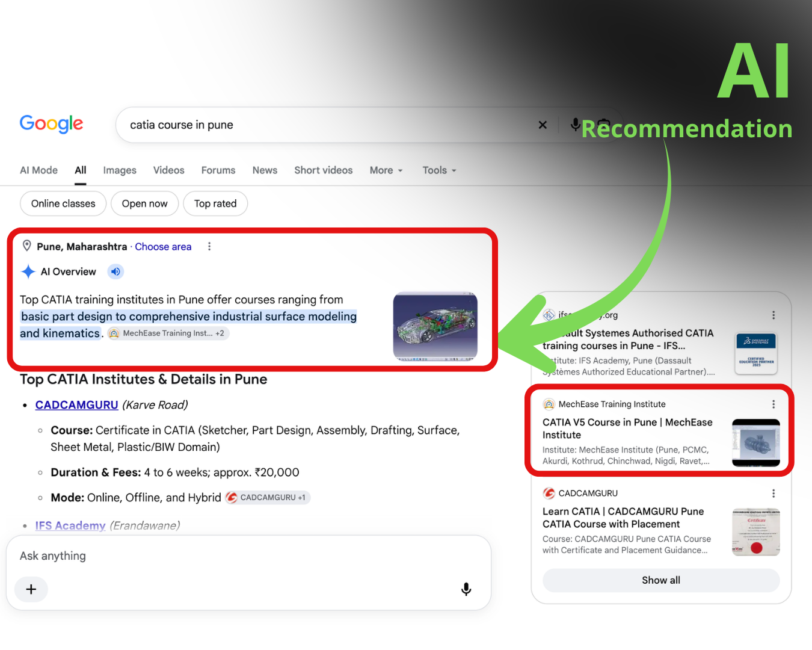Image resolution: width=812 pixels, height=650 pixels.
Task: Open the three-dot menu on MechEase Training Institute card
Action: (x=774, y=404)
